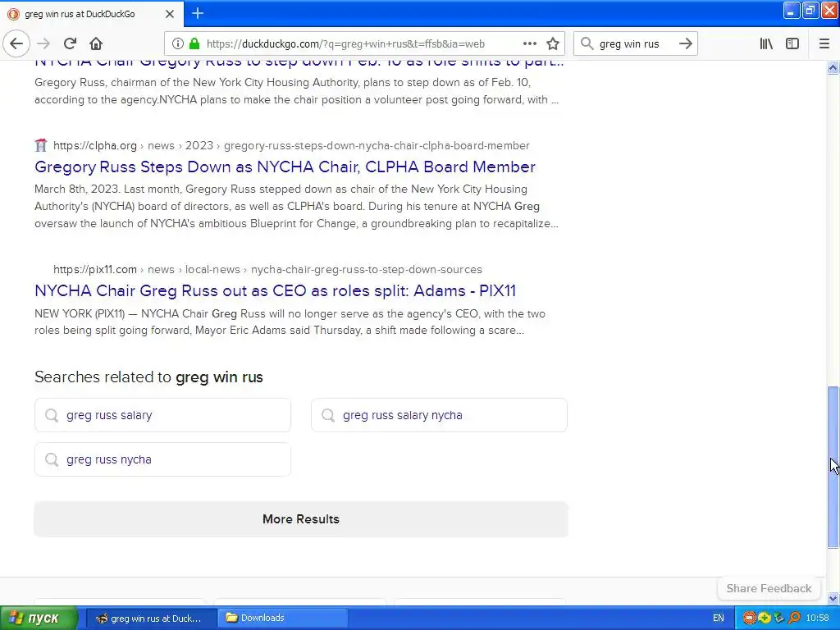Click the forward navigation arrow
Image resolution: width=840 pixels, height=630 pixels.
pos(44,43)
